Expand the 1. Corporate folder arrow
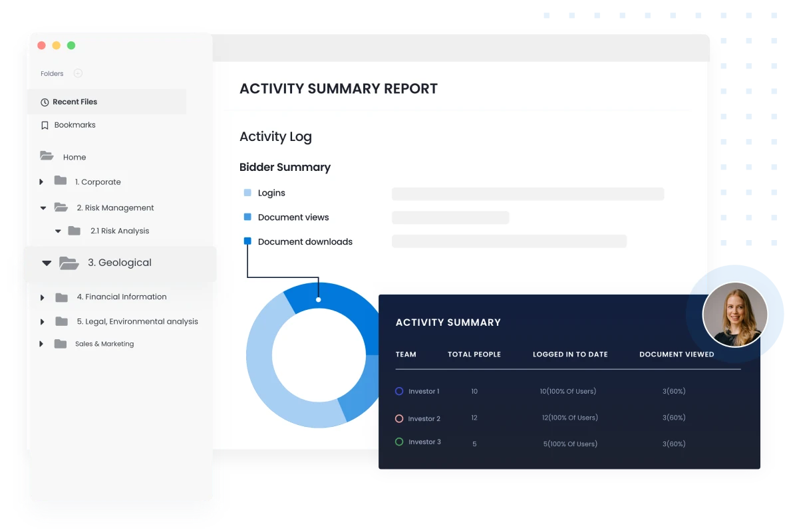This screenshot has width=789, height=532. coord(41,182)
